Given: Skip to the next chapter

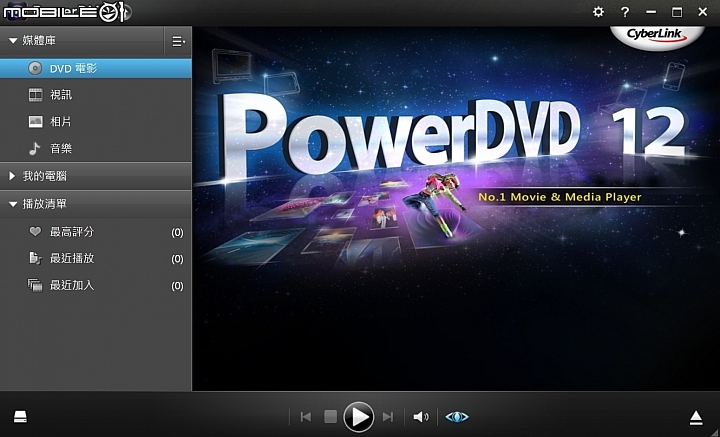Looking at the screenshot, I should click(x=388, y=417).
